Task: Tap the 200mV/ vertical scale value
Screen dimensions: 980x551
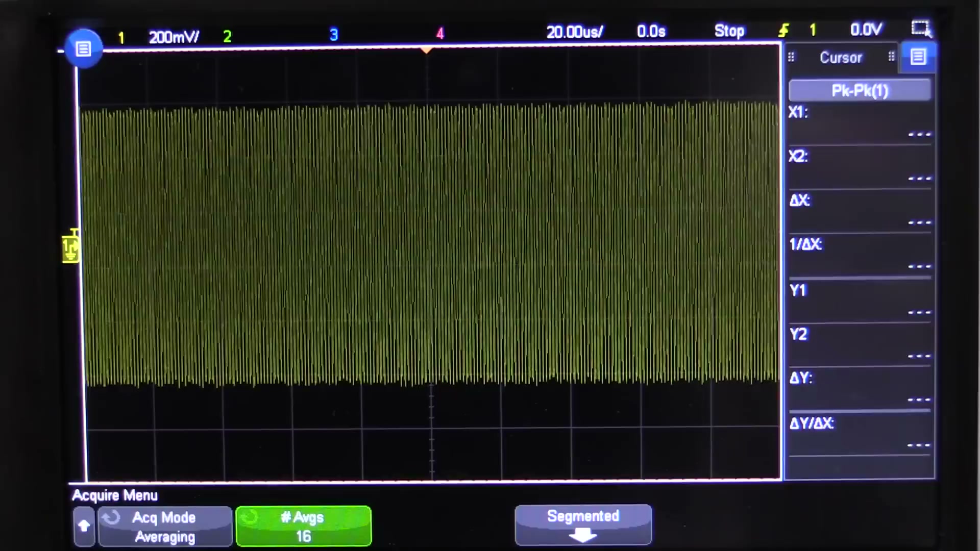Action: pos(174,37)
